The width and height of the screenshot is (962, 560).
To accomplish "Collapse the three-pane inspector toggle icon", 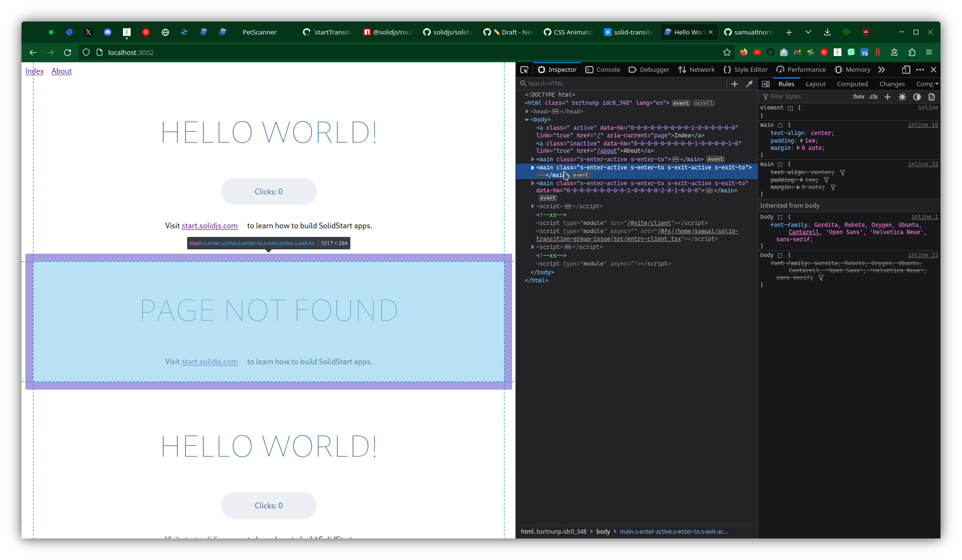I will 766,84.
